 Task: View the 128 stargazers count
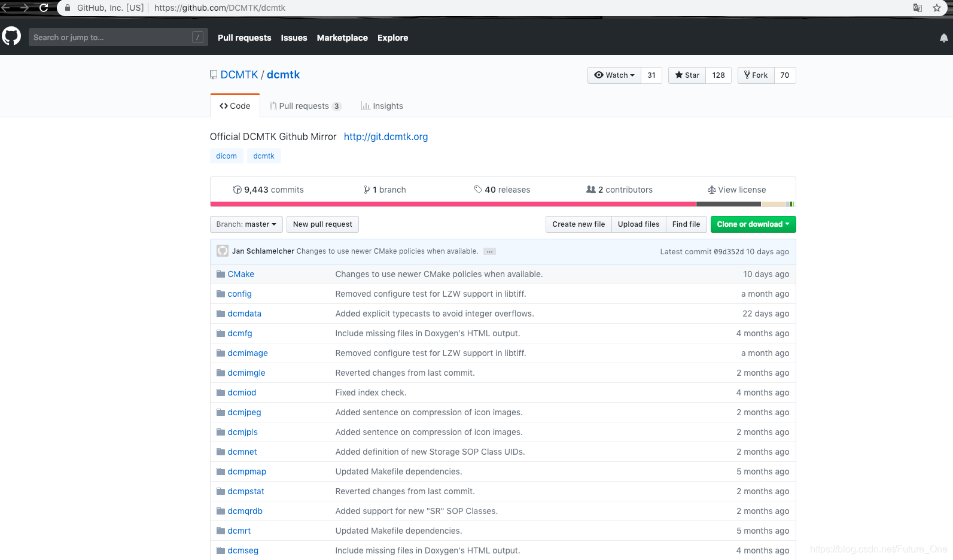[718, 75]
